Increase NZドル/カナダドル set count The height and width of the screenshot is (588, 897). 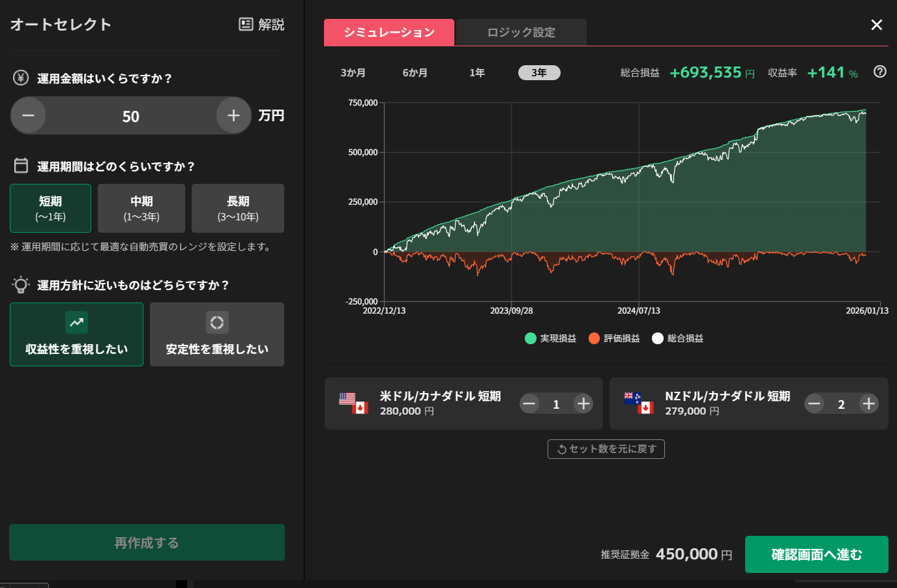click(868, 404)
